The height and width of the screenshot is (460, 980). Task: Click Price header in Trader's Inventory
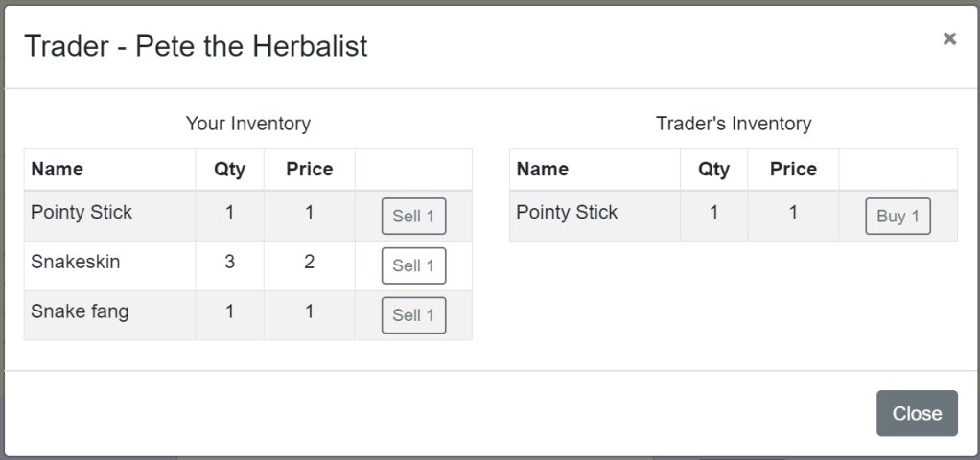click(x=793, y=170)
